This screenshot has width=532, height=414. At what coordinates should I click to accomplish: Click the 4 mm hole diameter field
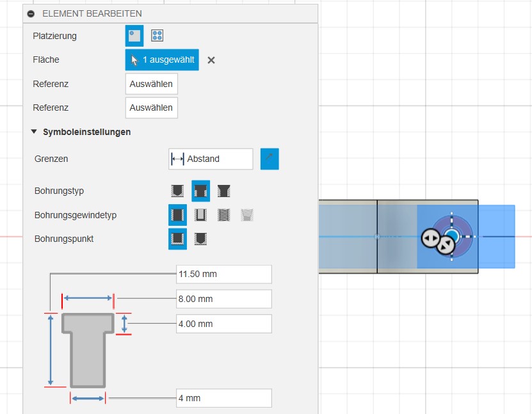[x=224, y=398]
